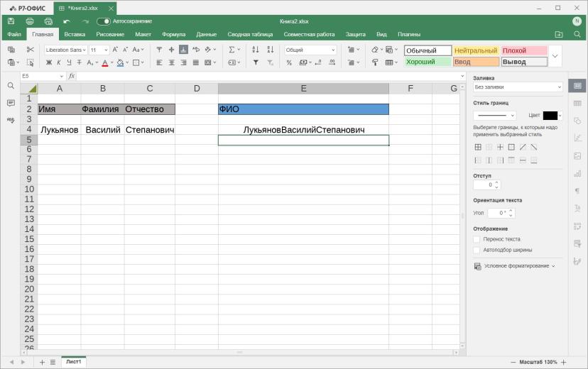Toggle the Автосохранение switch
This screenshot has width=588, height=369.
(x=104, y=21)
